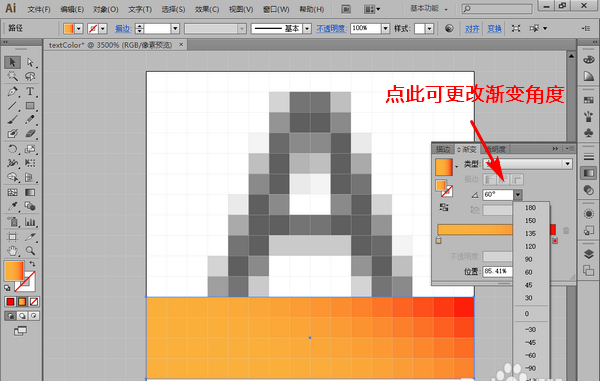Select the Pencil tool
Image resolution: width=600 pixels, height=381 pixels.
pyautogui.click(x=30, y=120)
